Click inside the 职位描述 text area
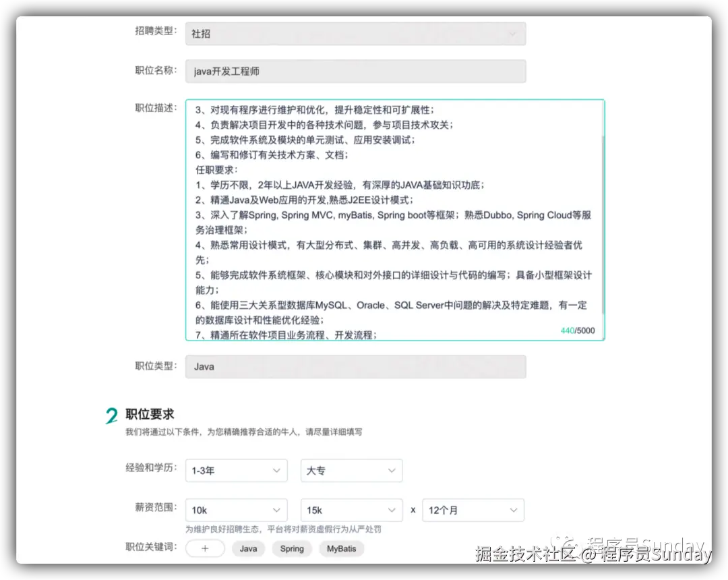The height and width of the screenshot is (580, 728). [x=394, y=220]
